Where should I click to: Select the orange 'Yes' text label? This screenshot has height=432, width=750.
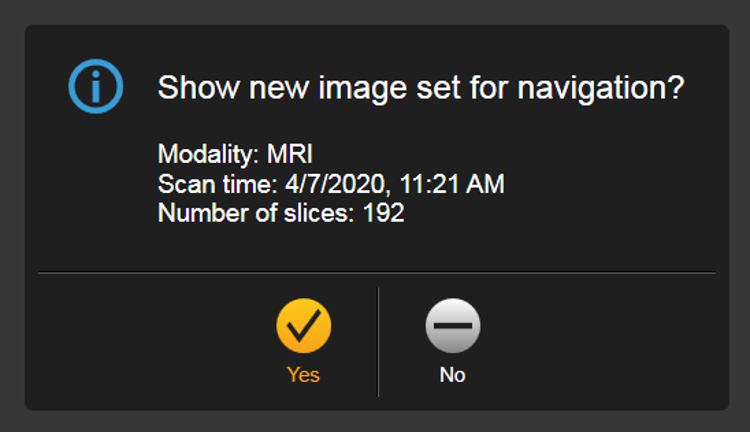(303, 375)
